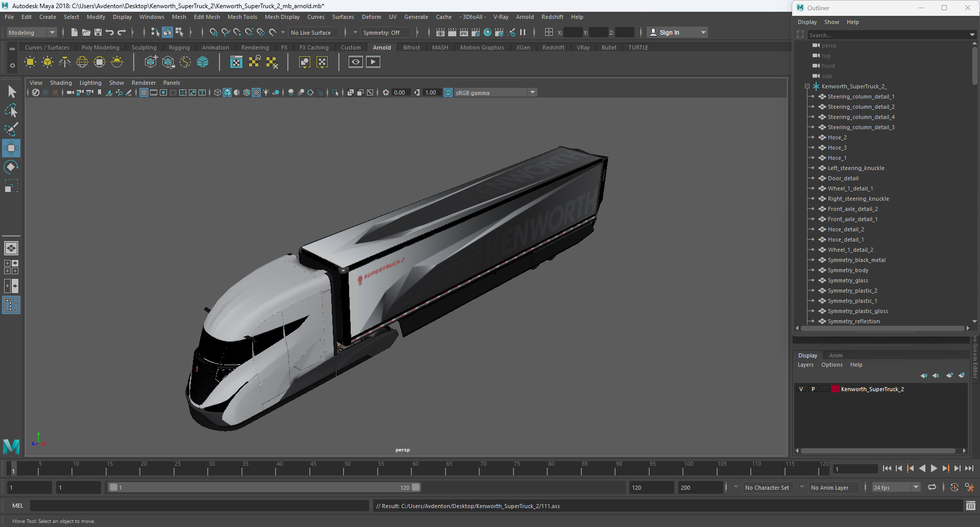The image size is (980, 527).
Task: Choose the Paint Selection tool
Action: pyautogui.click(x=11, y=129)
